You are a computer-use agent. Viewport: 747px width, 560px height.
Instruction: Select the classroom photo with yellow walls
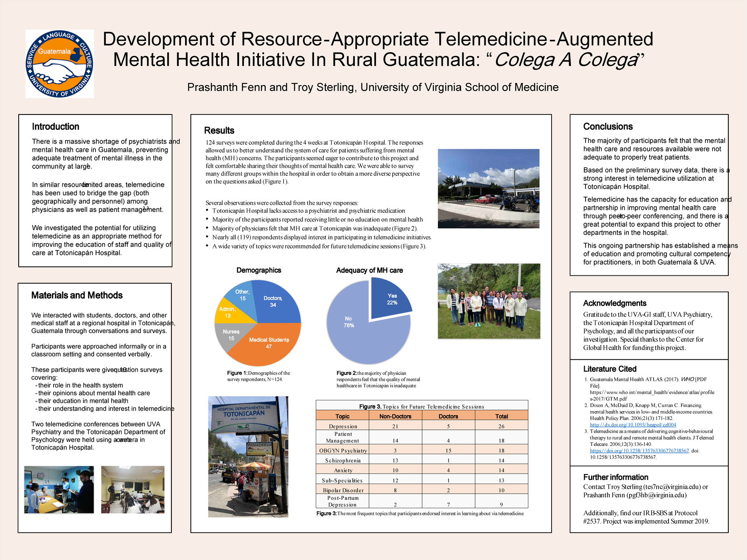tap(133, 489)
